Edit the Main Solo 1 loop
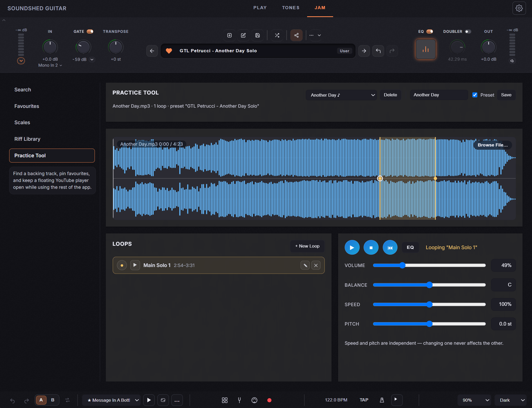This screenshot has width=532, height=408. point(305,265)
